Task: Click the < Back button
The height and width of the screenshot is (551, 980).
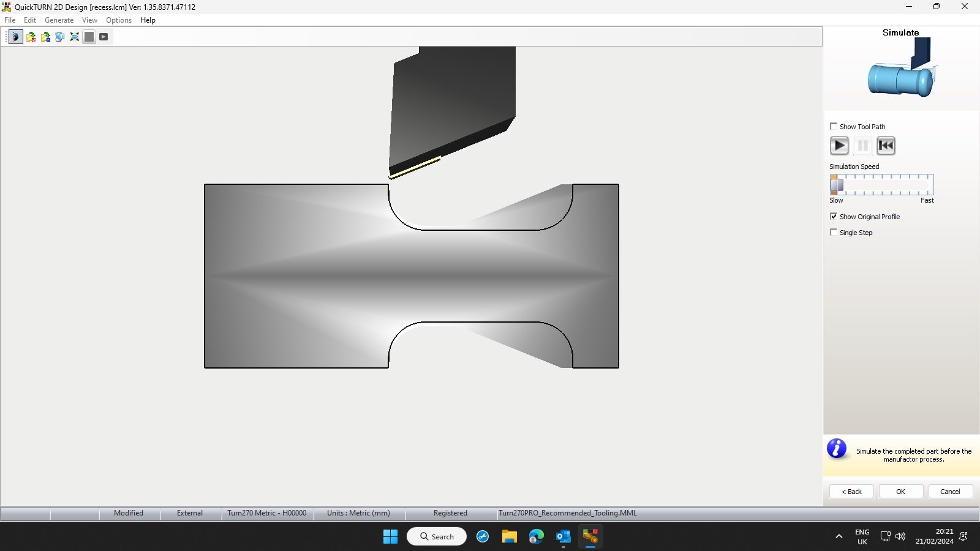Action: [851, 492]
